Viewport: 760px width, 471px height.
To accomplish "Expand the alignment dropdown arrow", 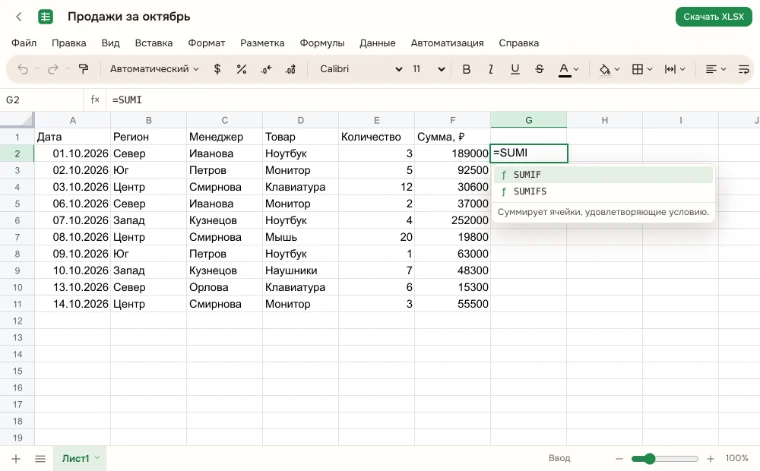I will pyautogui.click(x=723, y=70).
